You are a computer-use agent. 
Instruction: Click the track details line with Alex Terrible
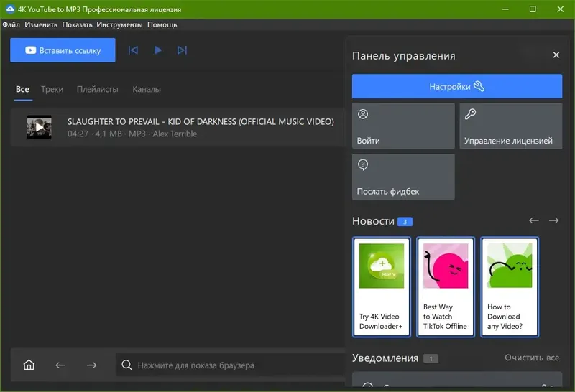132,134
